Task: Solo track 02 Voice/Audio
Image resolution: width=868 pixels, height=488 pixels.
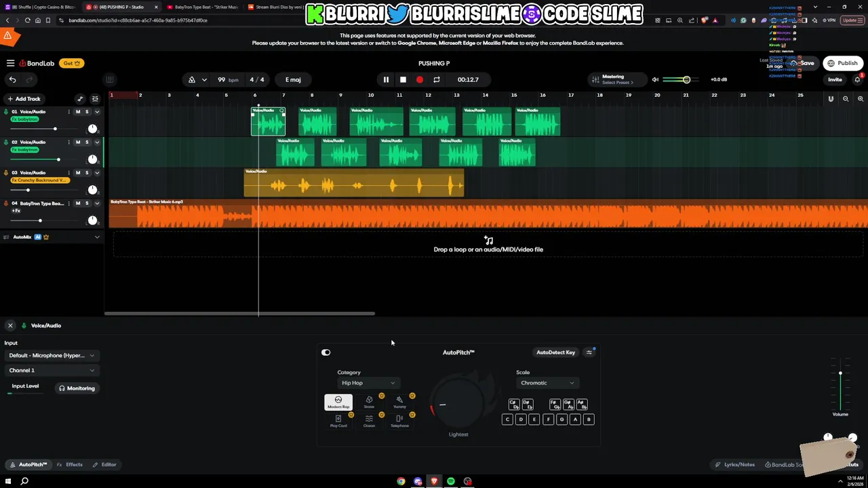Action: click(x=87, y=142)
